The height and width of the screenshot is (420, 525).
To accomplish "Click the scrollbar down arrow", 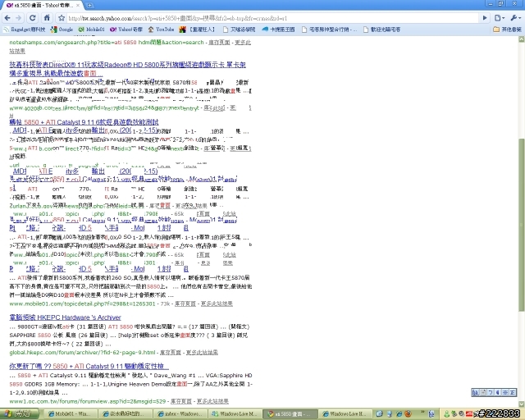I will point(522,404).
